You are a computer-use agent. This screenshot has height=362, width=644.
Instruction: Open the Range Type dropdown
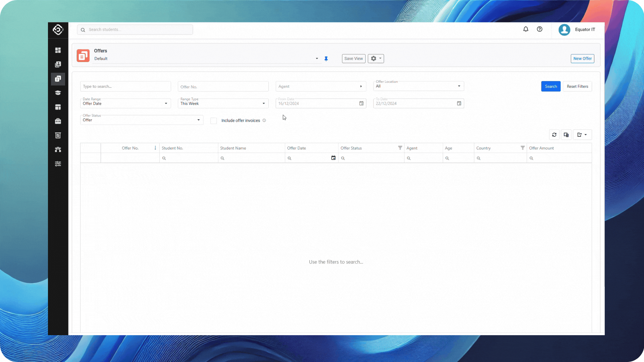[x=223, y=104]
